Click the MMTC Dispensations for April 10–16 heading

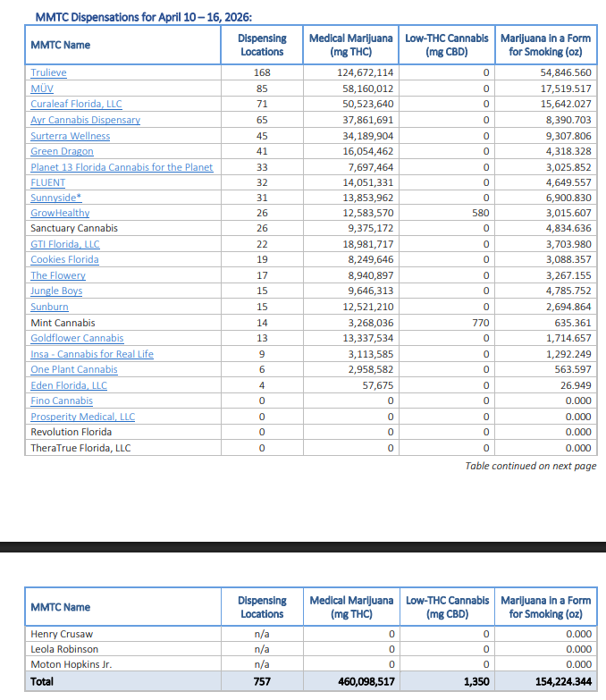(x=144, y=17)
